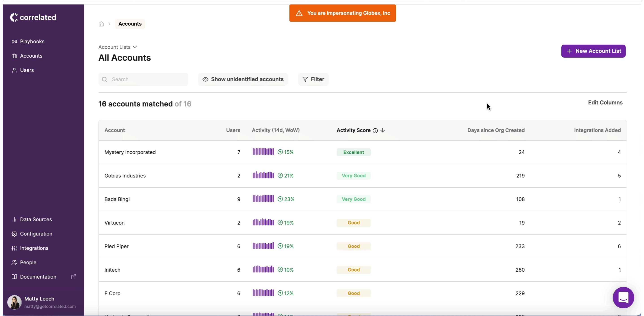Toggle Show unidentified accounts
The height and width of the screenshot is (316, 644).
[243, 79]
